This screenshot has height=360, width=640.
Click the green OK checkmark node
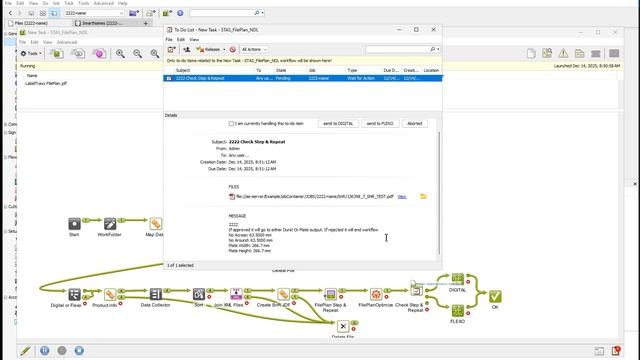(495, 296)
